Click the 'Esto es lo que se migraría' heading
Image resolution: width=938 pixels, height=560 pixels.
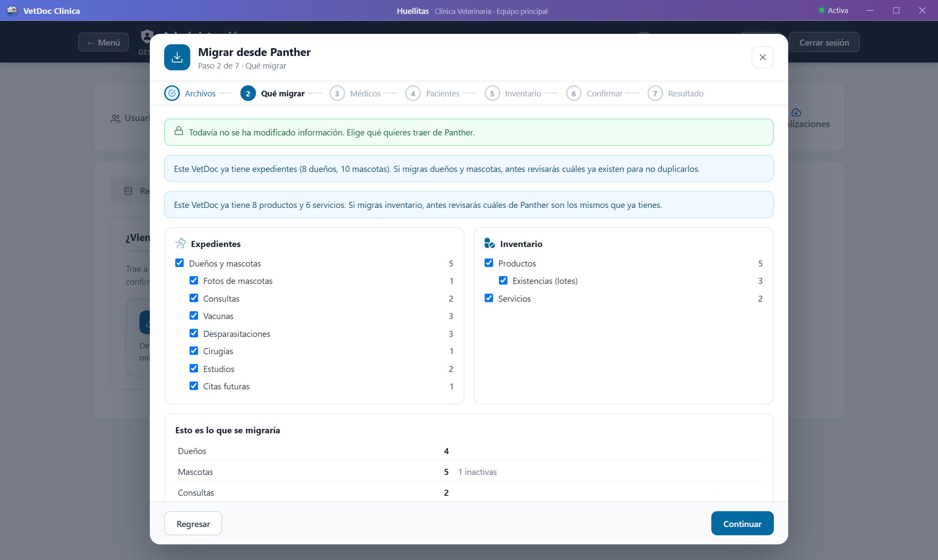pyautogui.click(x=228, y=430)
